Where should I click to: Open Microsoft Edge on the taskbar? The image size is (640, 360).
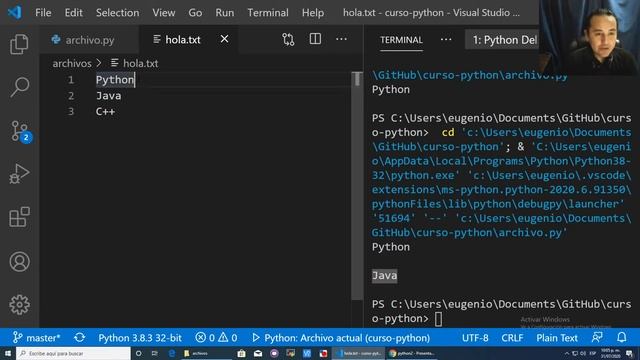click(172, 353)
